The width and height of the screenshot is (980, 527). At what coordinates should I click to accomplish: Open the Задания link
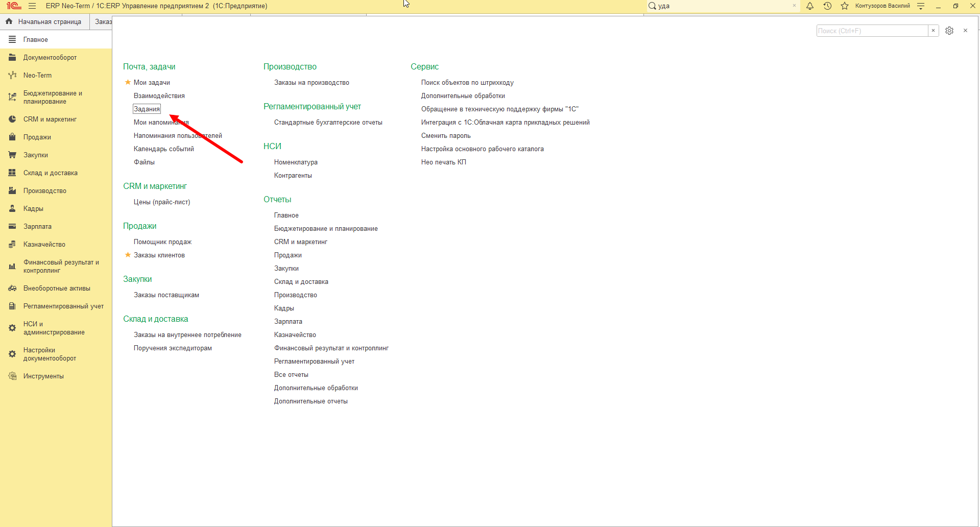click(x=147, y=109)
